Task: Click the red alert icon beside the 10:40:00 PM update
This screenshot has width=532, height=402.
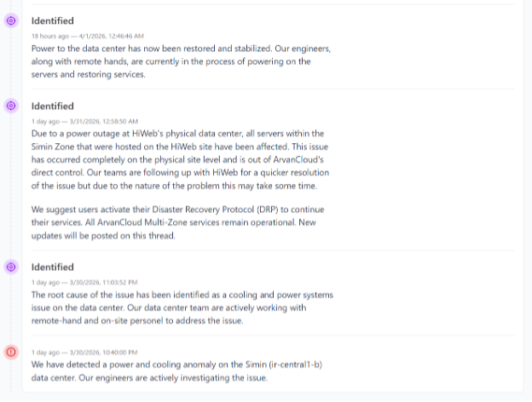Action: pos(11,352)
